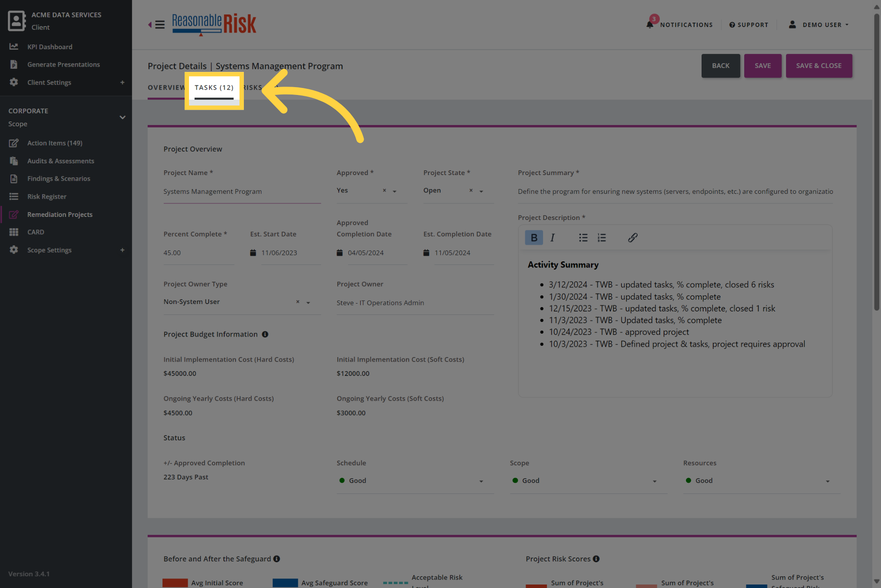Toggle Avg Safeguard Score legend swatch
The height and width of the screenshot is (588, 881).
click(x=285, y=583)
